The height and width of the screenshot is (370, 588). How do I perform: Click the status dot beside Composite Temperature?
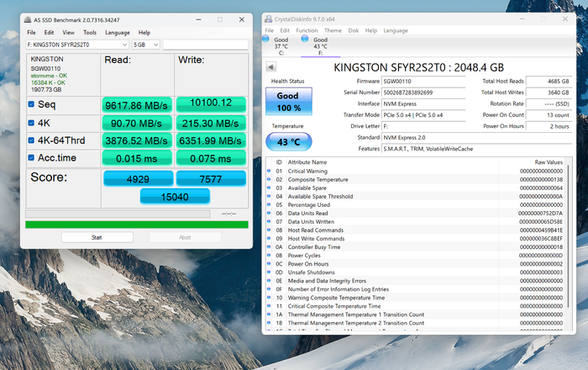tap(269, 179)
